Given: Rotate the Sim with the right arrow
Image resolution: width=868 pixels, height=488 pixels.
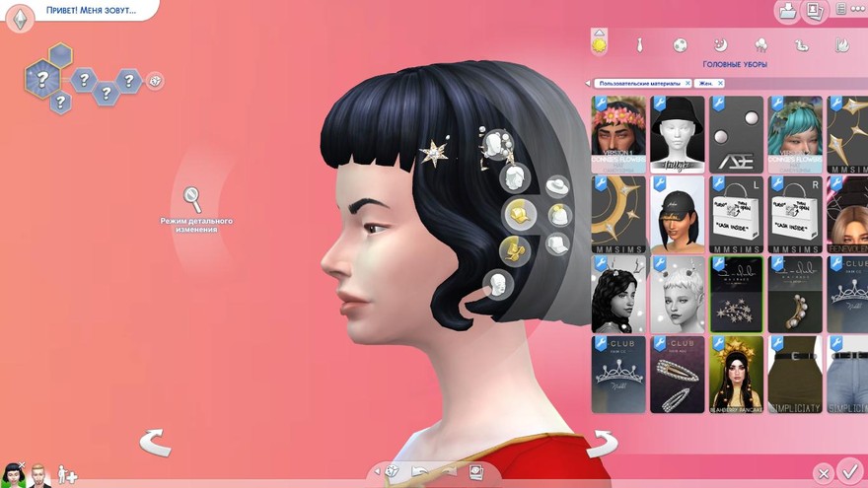Looking at the screenshot, I should pos(602,444).
